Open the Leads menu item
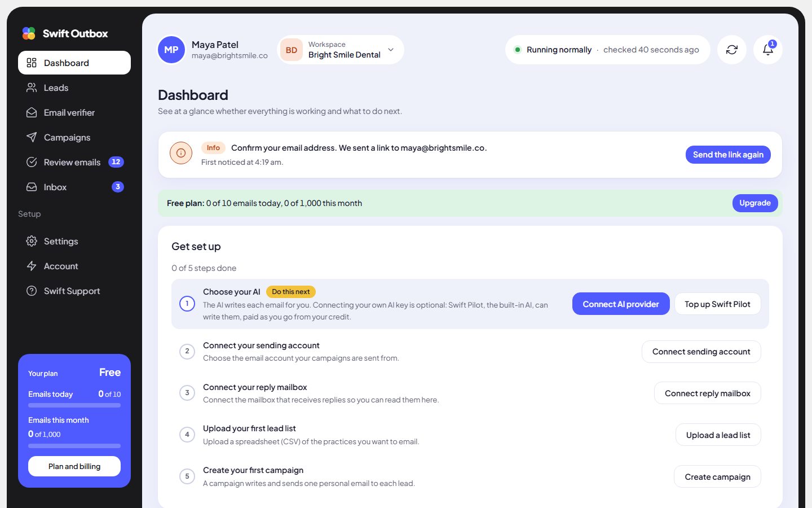Viewport: 812px width, 508px height. (74, 87)
